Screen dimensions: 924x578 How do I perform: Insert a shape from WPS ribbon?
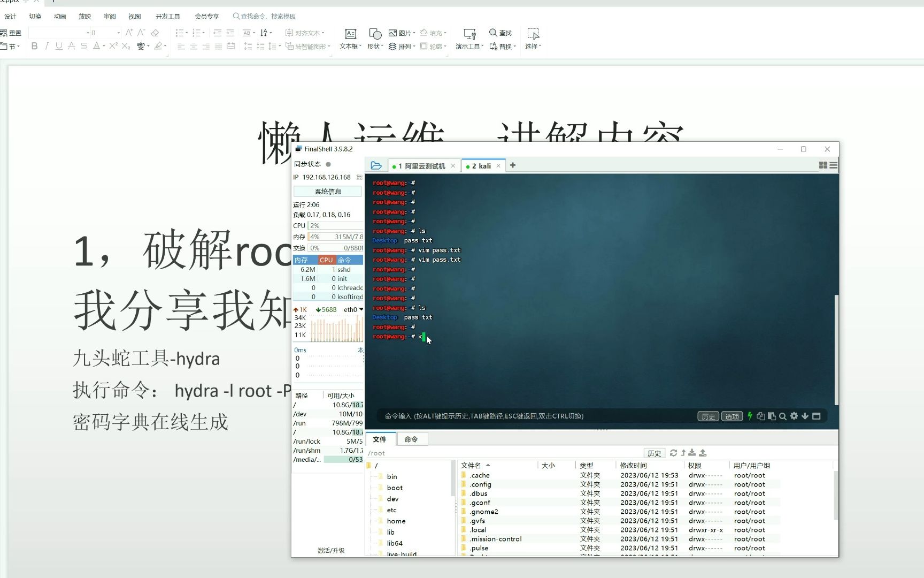375,39
